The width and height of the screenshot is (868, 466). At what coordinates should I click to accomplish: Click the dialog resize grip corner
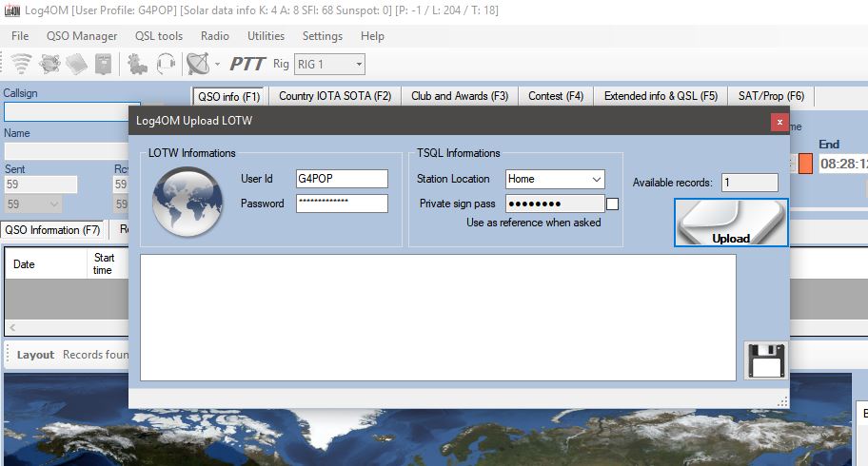click(x=782, y=401)
